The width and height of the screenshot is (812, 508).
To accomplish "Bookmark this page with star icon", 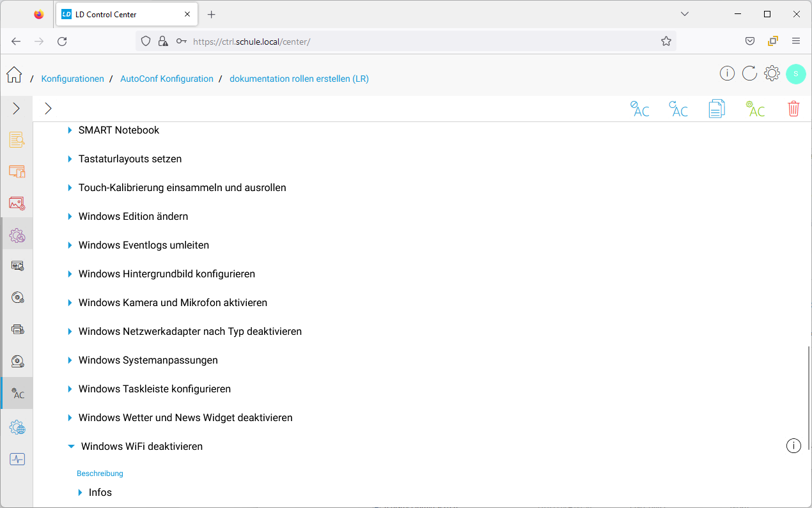I will tap(666, 41).
